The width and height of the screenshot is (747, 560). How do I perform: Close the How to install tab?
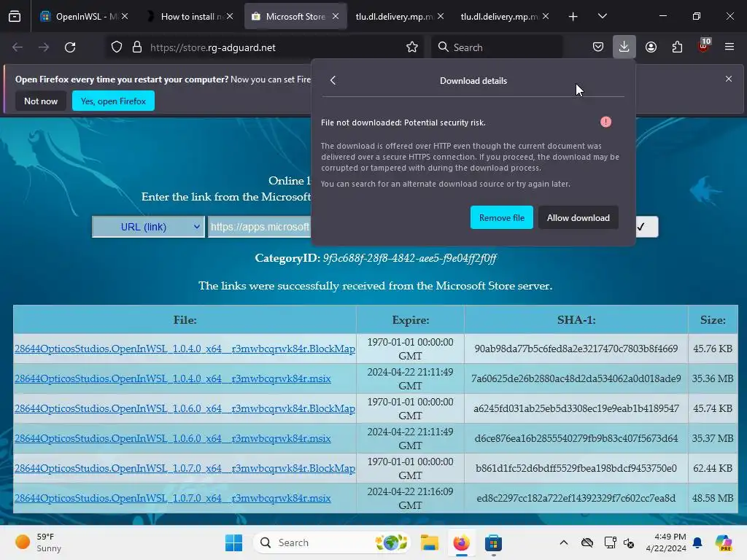tap(230, 17)
